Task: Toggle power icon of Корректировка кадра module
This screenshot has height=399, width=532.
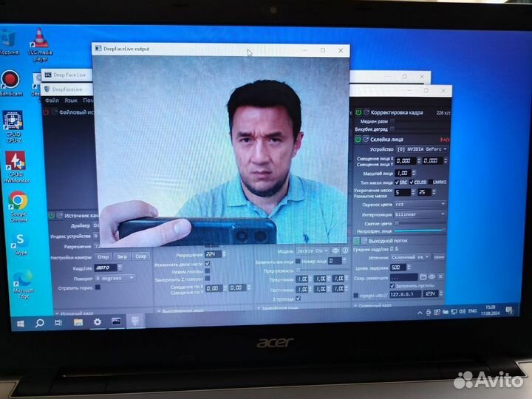Action: click(358, 112)
